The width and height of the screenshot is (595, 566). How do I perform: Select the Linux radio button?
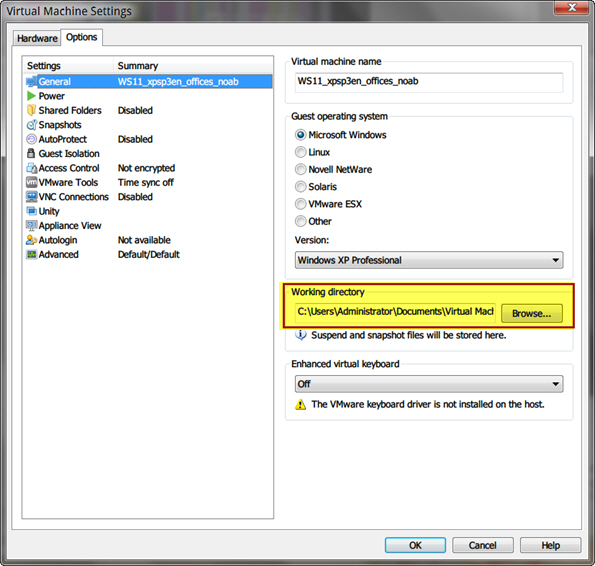301,152
